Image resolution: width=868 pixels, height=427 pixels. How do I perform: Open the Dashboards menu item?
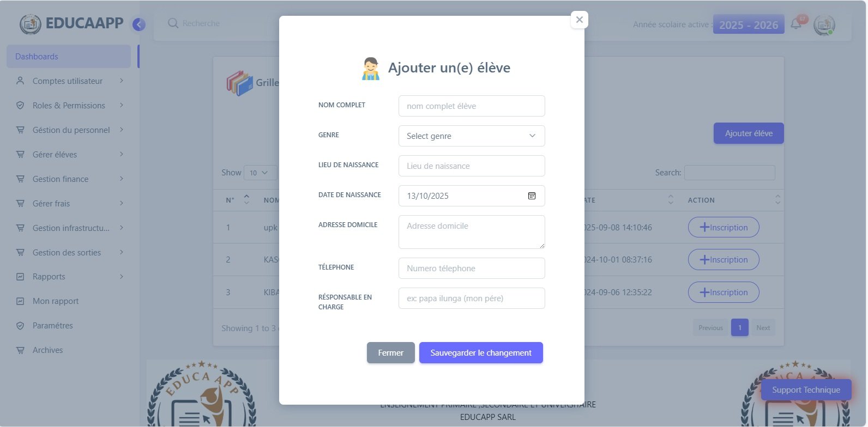(68, 57)
